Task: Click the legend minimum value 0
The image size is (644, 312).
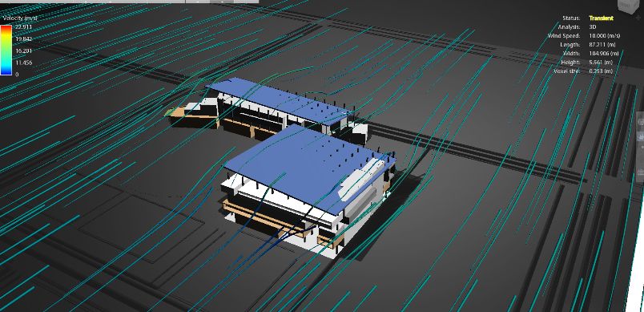Action: pos(17,75)
